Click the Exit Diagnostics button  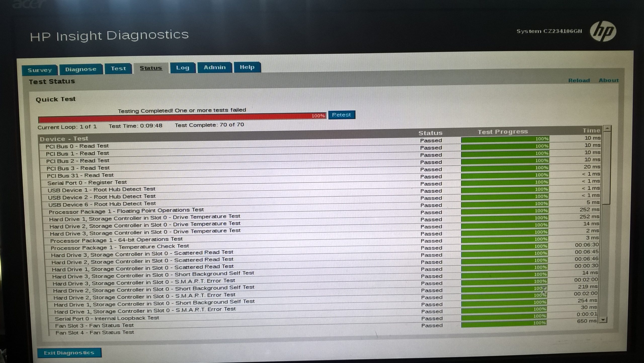click(x=69, y=352)
